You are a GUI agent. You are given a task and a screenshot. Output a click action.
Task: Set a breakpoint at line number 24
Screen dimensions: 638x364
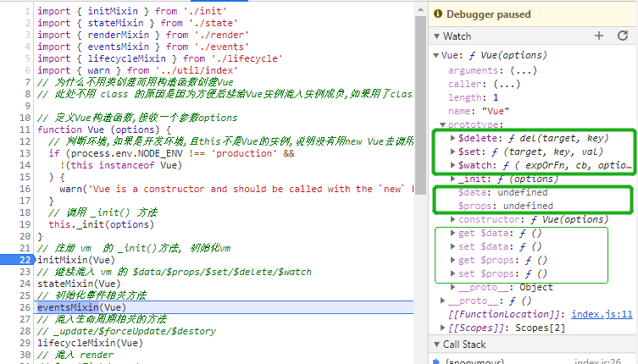pos(25,284)
